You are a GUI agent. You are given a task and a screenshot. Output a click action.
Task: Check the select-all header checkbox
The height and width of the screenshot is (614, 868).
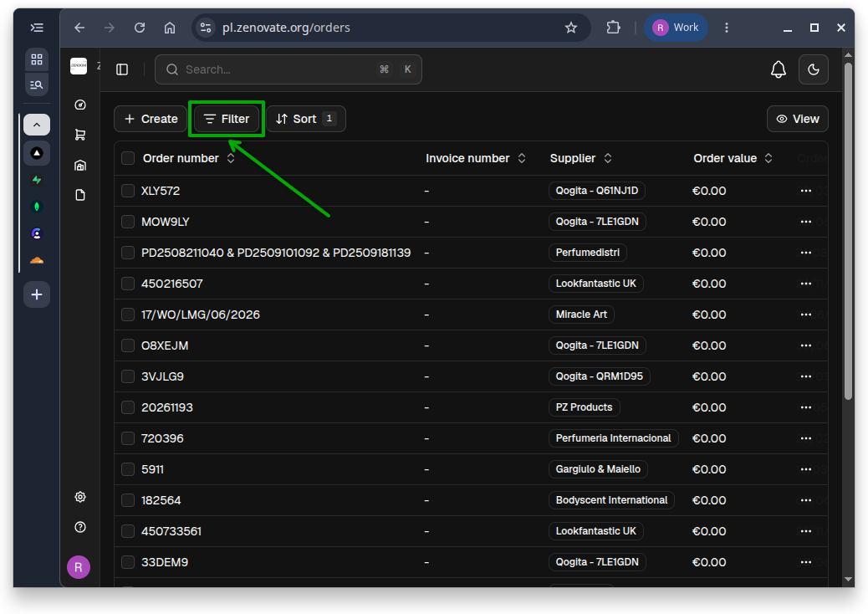coord(128,158)
